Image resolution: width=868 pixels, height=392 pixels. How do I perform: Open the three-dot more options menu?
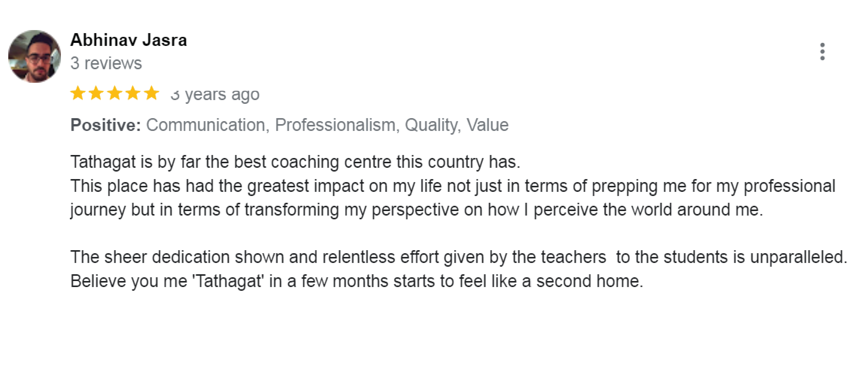[x=822, y=52]
